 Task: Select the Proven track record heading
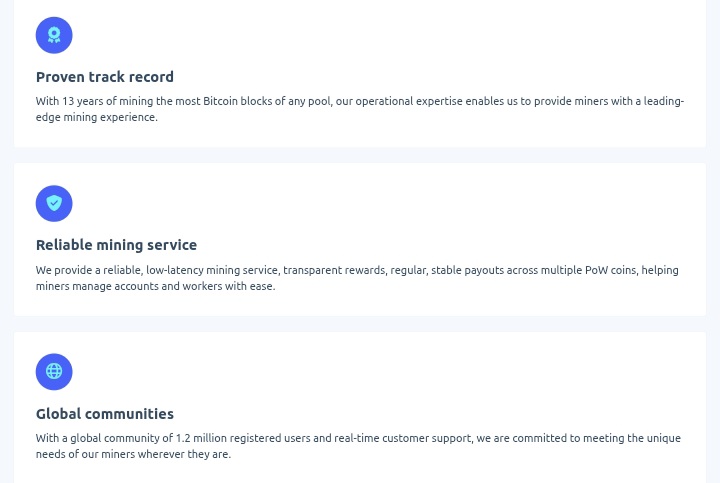click(105, 77)
